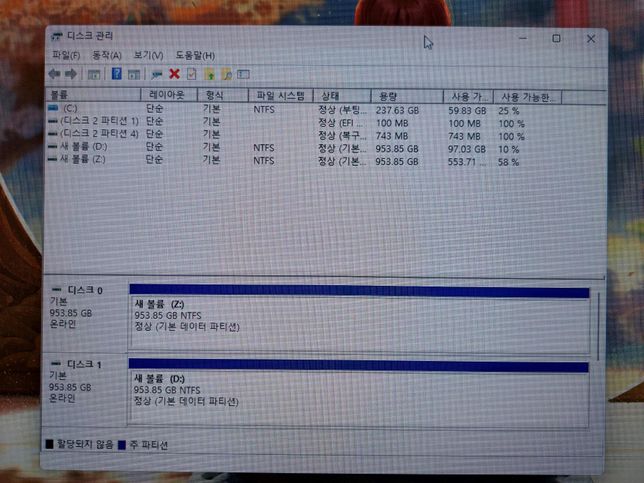Select the 새 볼륨 (D:) row in the volume list

click(x=81, y=146)
